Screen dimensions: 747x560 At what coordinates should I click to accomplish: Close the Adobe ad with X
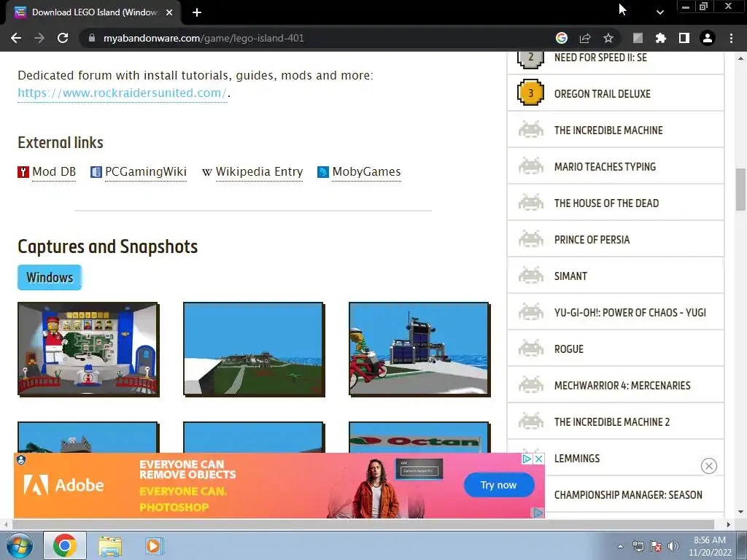pos(539,459)
